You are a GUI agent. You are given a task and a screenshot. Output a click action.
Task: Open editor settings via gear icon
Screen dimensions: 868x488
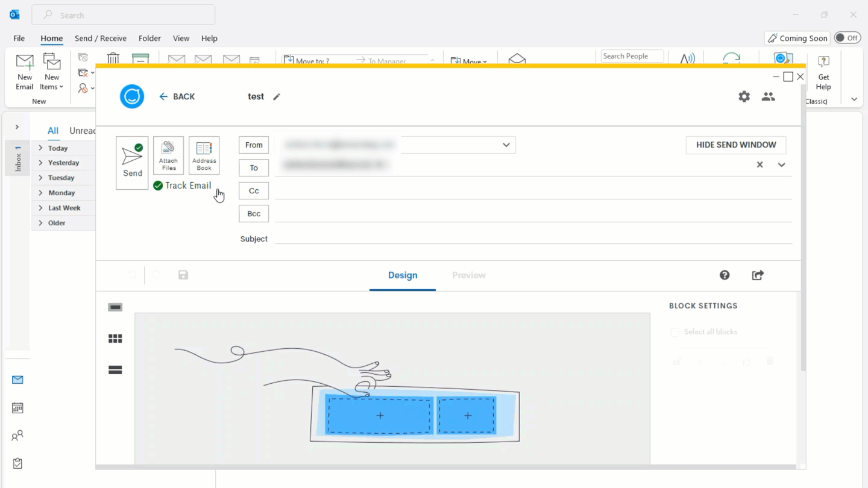pos(744,96)
